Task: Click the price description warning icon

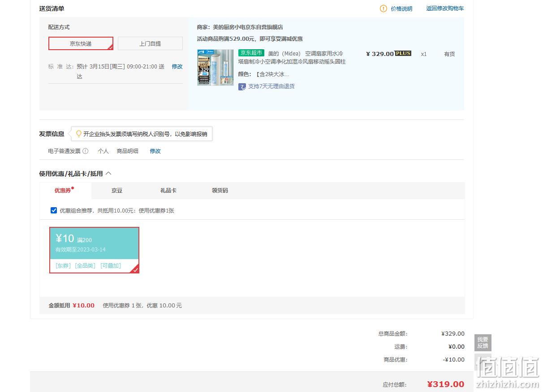Action: [x=383, y=9]
